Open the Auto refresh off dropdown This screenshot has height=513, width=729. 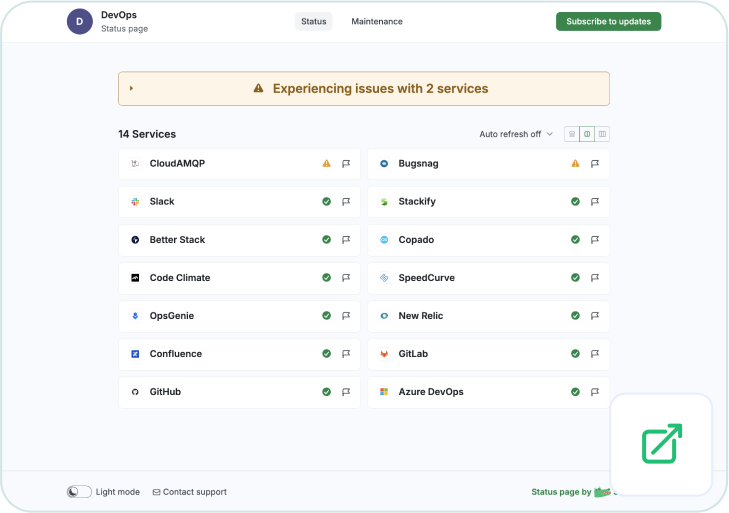516,134
